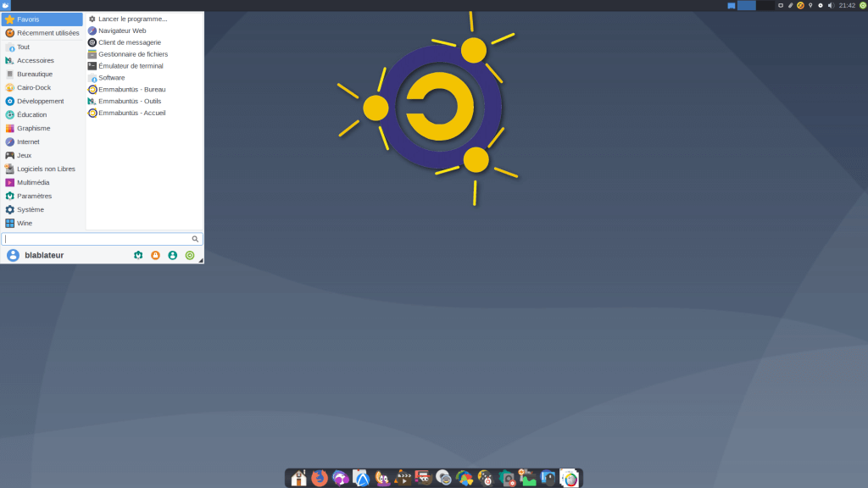This screenshot has height=488, width=868.
Task: Open Graphisme category
Action: 42,129
